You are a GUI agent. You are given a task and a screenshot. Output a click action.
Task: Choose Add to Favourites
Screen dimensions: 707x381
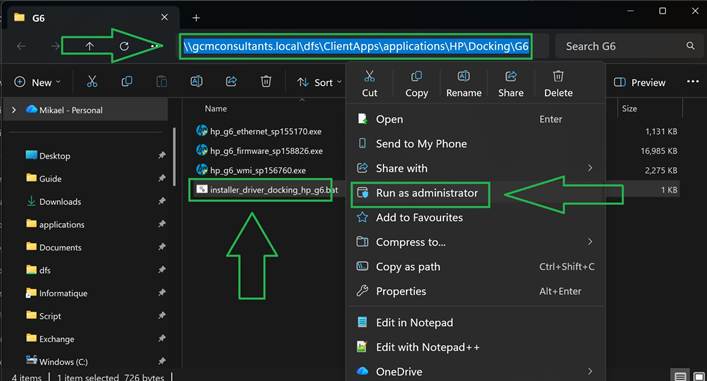click(476, 217)
